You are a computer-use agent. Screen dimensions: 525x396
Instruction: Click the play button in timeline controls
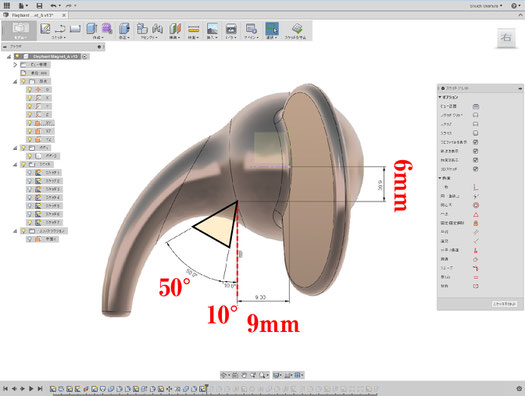(x=31, y=389)
